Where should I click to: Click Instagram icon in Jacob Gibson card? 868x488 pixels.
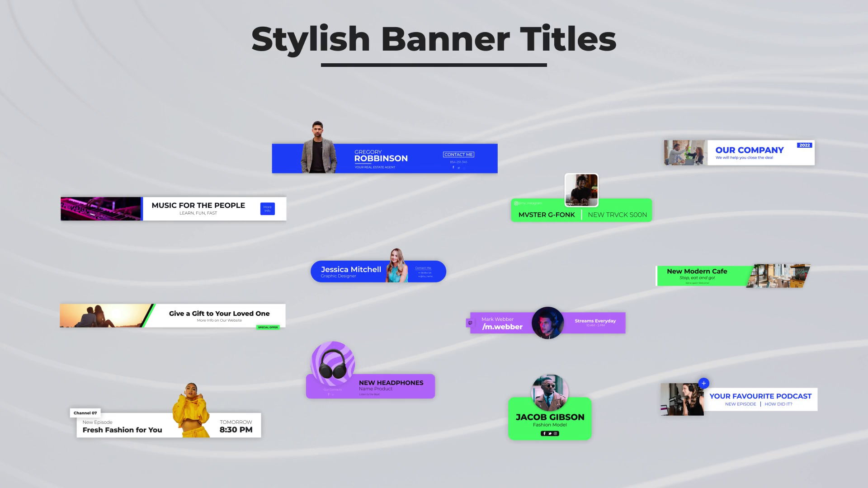pyautogui.click(x=556, y=433)
